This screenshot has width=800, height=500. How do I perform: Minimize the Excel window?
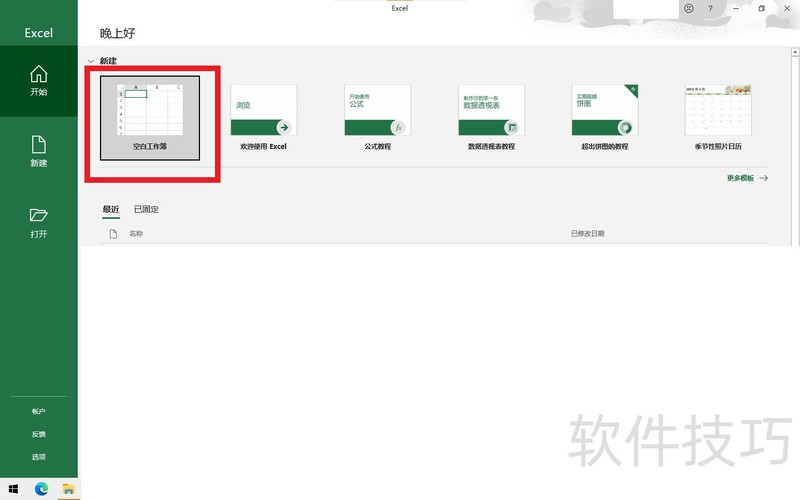click(x=736, y=8)
